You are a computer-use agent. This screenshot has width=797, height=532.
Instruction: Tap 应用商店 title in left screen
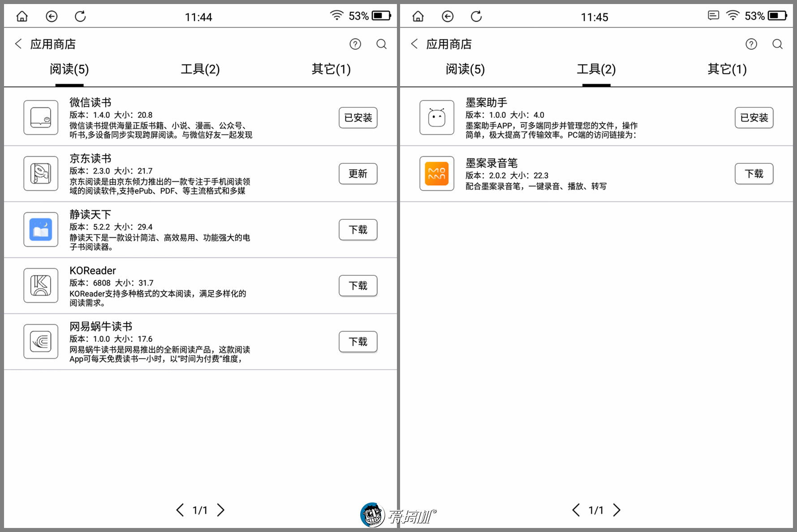(53, 44)
